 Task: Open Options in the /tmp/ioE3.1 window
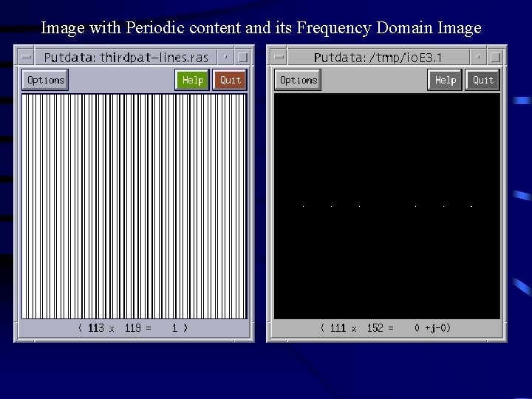[x=298, y=80]
